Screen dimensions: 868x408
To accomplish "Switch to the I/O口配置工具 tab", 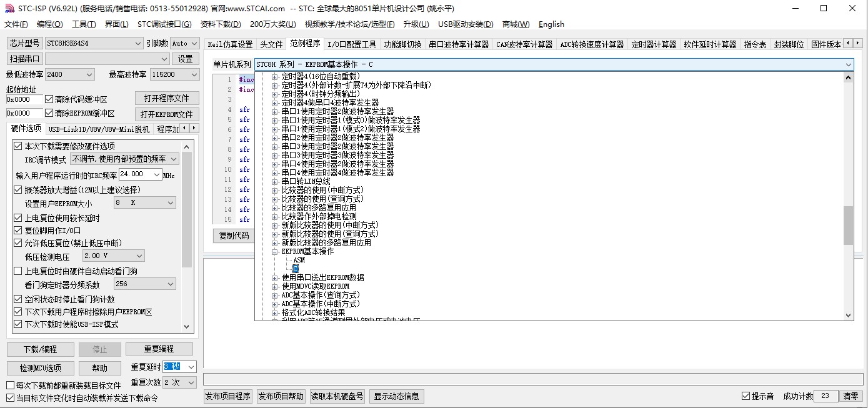I will (x=352, y=44).
